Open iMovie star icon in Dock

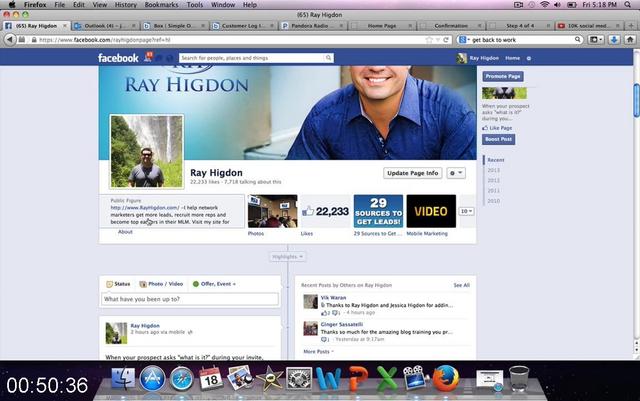[x=269, y=379]
